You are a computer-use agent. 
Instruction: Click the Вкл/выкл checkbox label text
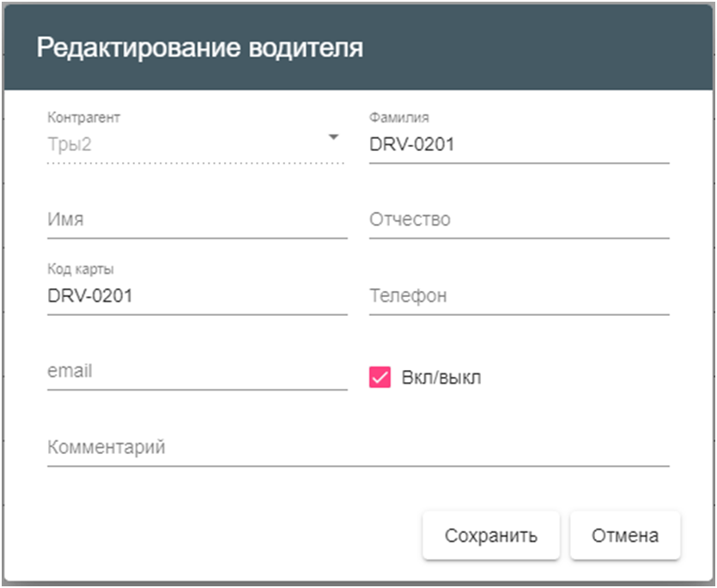click(441, 378)
